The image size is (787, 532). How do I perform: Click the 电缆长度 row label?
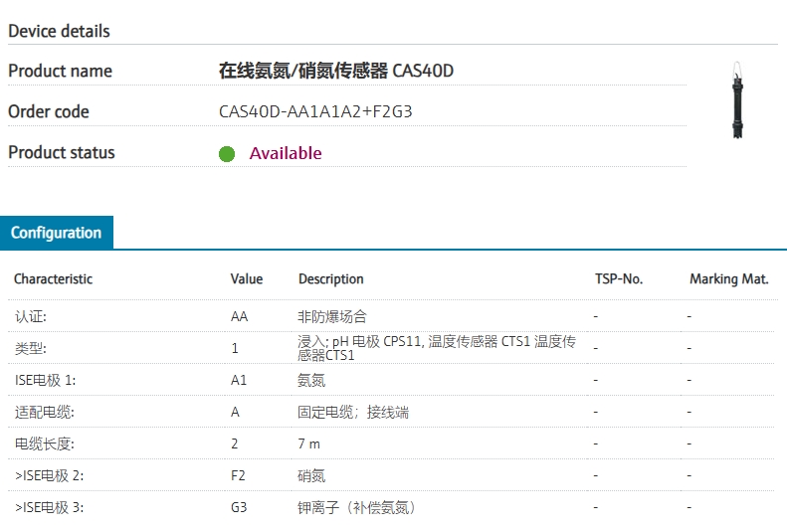45,443
